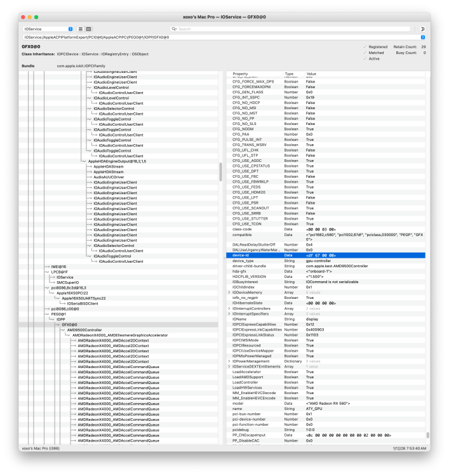This screenshot has width=449, height=476.
Task: Collapse the LPCB@1F tree node
Action: point(48,272)
